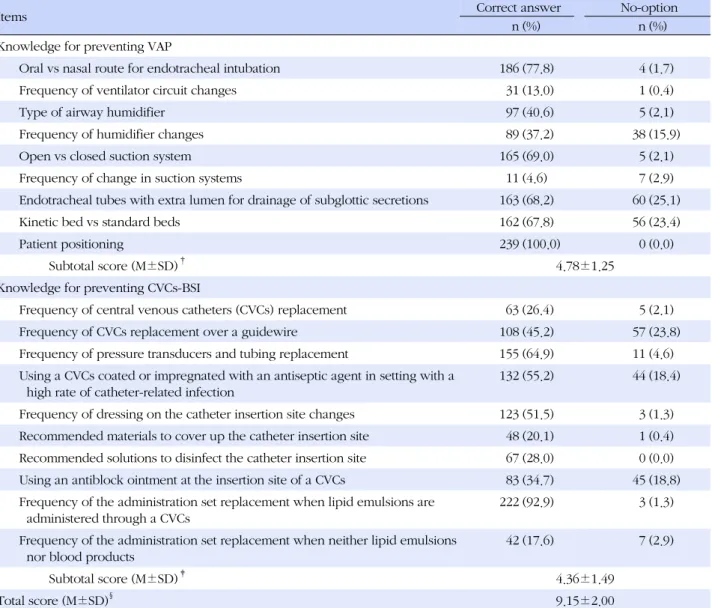Screen dimensions: 712x608
Task: Select value '60 (25.1)'
Action: [x=656, y=200]
